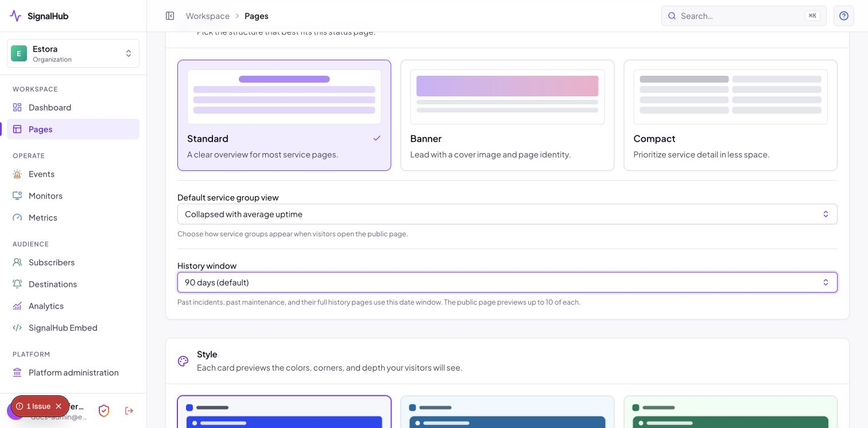Open the Pages sidebar item
Screen dimensions: 868x428
coord(73,129)
